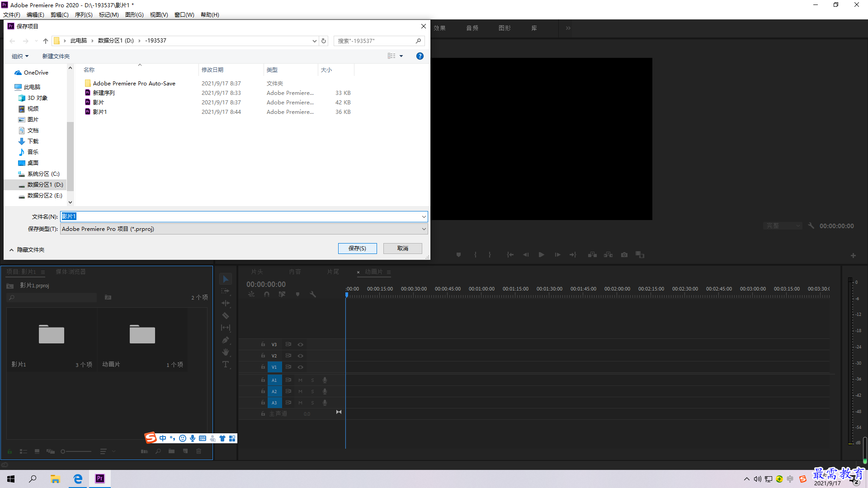868x488 pixels.
Task: Click 新建文件夹 in save dialog
Action: [x=56, y=56]
